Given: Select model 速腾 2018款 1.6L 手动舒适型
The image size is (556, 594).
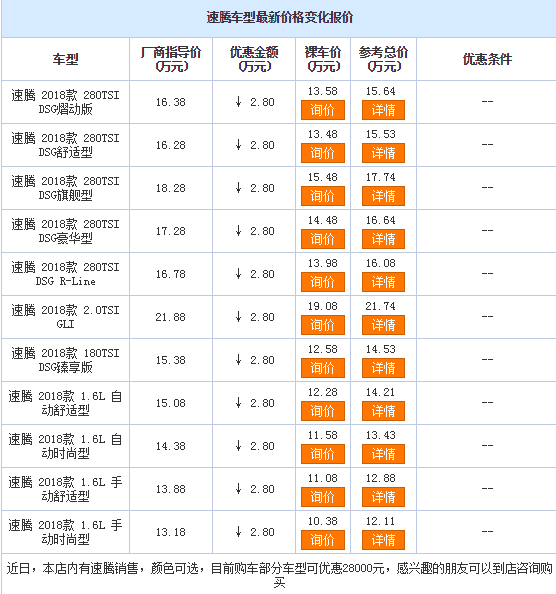Looking at the screenshot, I should [x=66, y=489].
